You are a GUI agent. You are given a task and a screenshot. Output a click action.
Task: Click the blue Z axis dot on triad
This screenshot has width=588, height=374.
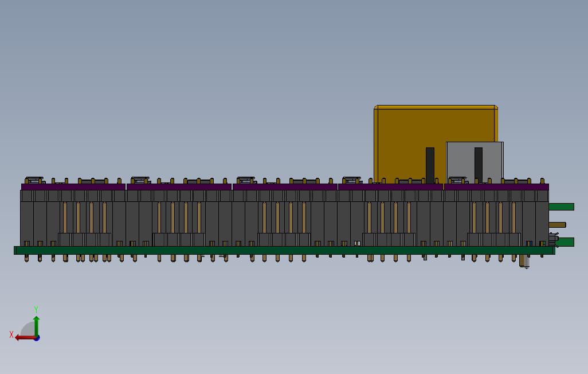[x=37, y=338]
